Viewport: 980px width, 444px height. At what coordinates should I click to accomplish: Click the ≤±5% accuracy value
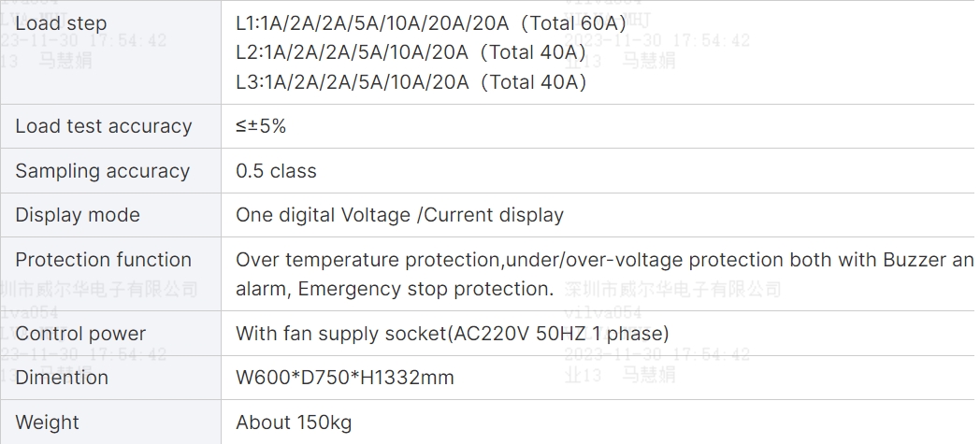261,126
